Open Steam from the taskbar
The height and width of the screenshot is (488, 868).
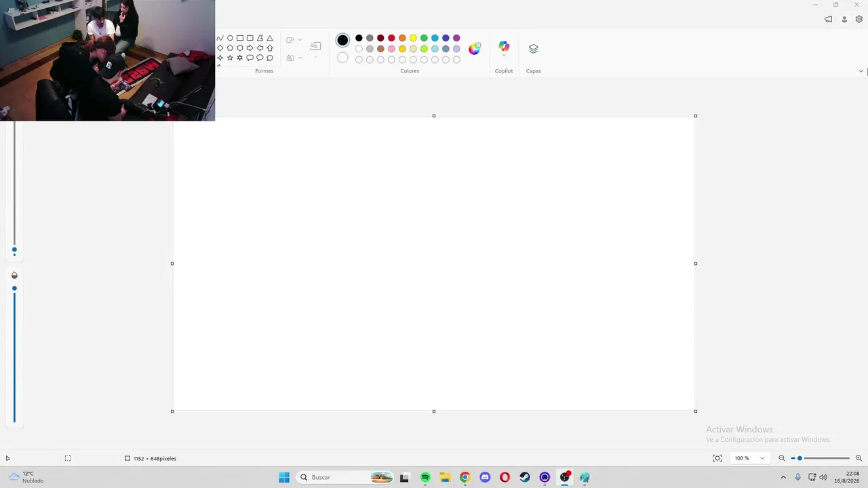[524, 477]
